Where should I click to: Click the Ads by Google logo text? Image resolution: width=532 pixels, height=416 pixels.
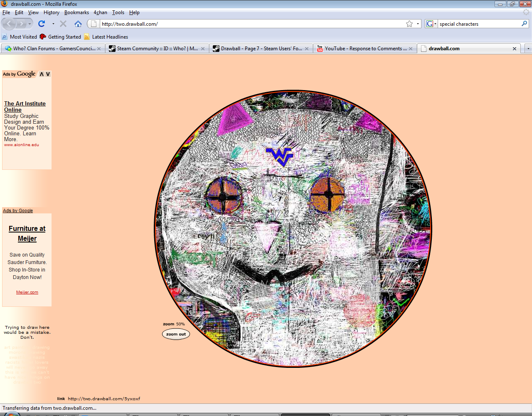[19, 74]
